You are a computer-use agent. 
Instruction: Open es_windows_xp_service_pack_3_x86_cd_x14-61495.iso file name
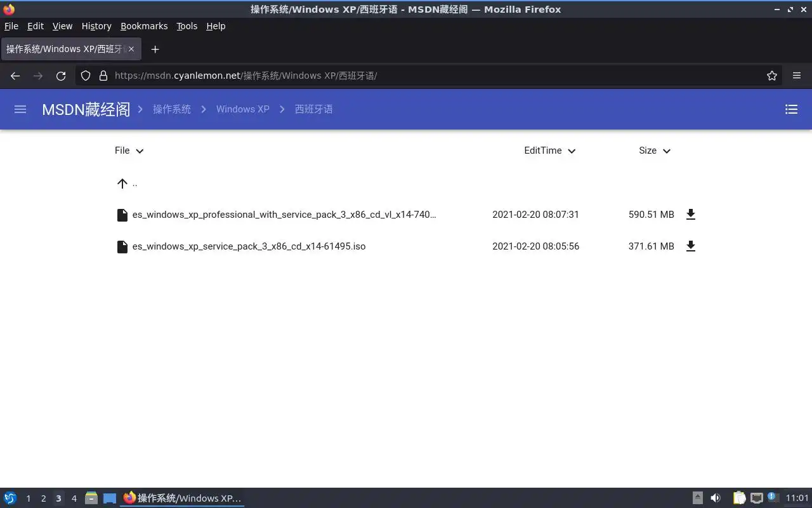pyautogui.click(x=249, y=246)
